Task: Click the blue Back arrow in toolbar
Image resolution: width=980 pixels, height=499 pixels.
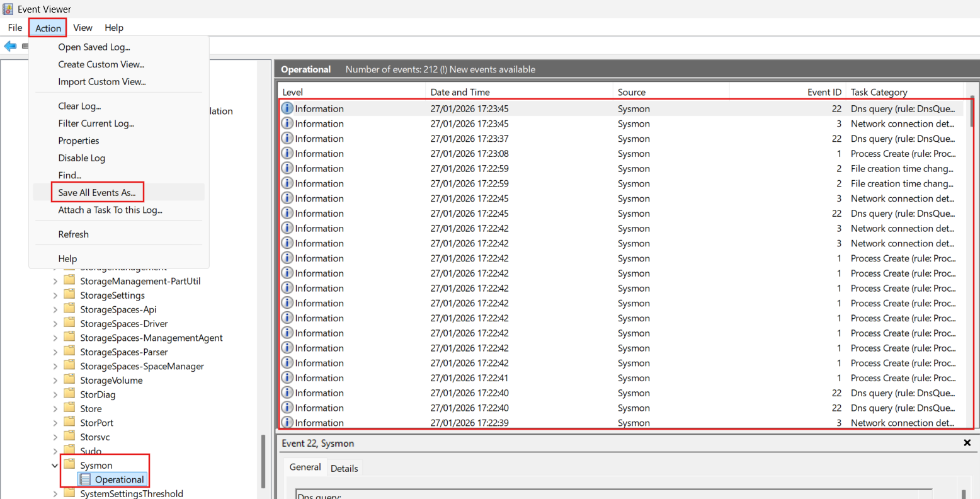Action: [x=10, y=46]
